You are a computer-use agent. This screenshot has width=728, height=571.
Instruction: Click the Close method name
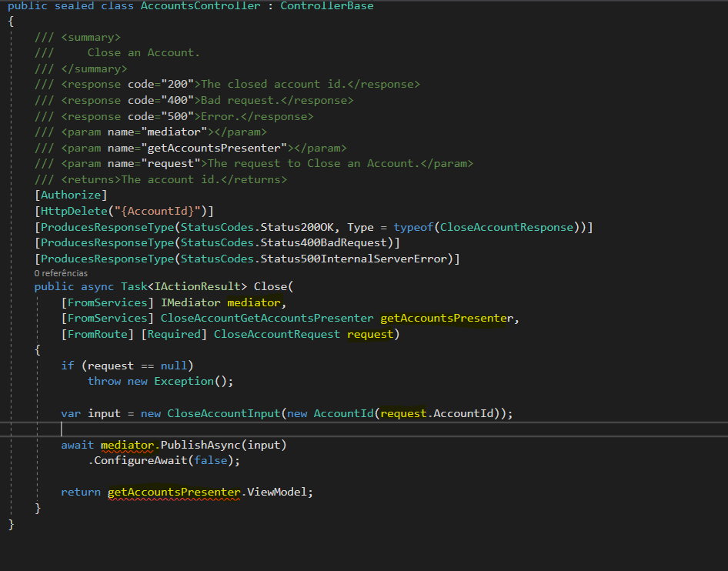tap(271, 287)
